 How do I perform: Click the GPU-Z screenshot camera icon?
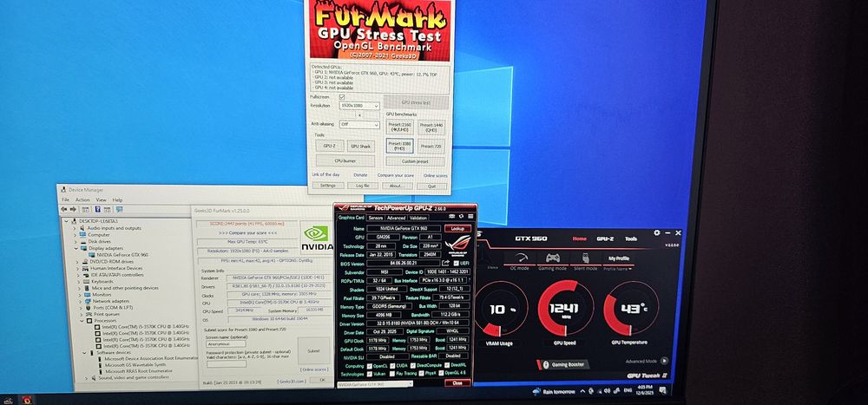pos(451,217)
